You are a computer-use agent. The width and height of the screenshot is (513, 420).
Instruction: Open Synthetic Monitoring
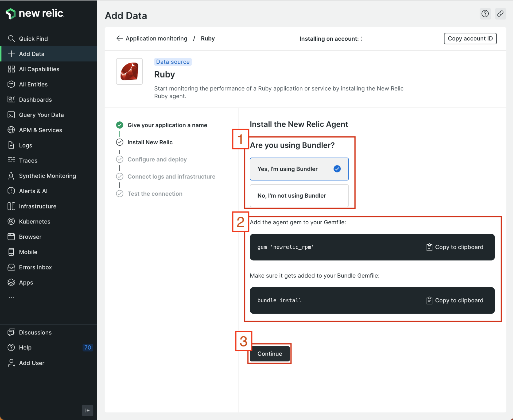coord(47,176)
